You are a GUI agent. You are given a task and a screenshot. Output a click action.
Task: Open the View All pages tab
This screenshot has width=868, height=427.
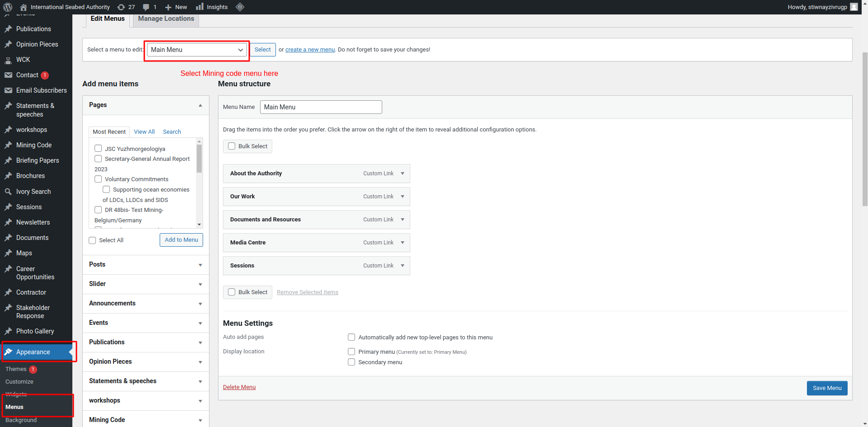point(144,132)
